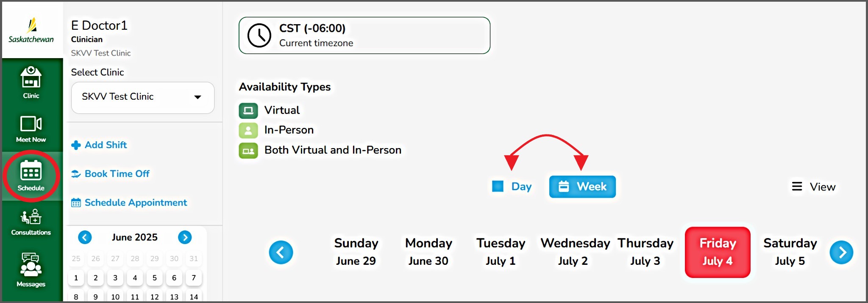The image size is (868, 303).
Task: Switch to Day view
Action: coord(512,187)
